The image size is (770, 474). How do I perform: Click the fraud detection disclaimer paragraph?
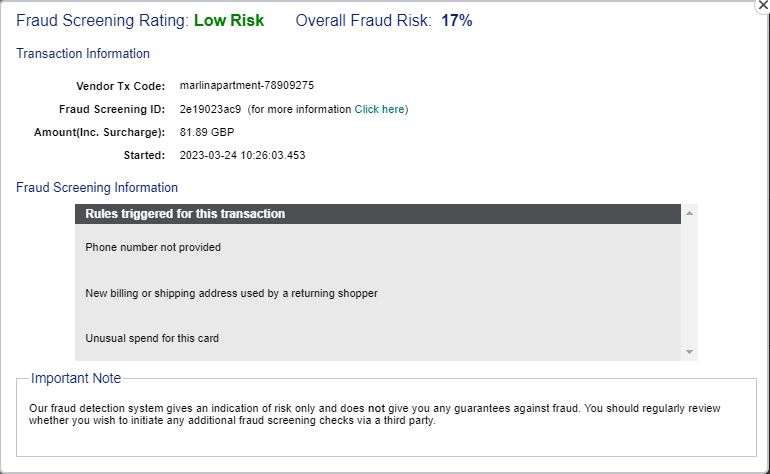(x=374, y=414)
